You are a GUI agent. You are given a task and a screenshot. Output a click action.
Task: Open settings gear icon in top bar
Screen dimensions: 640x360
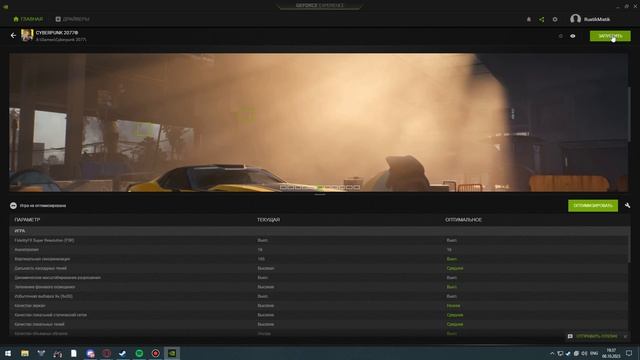coord(555,19)
